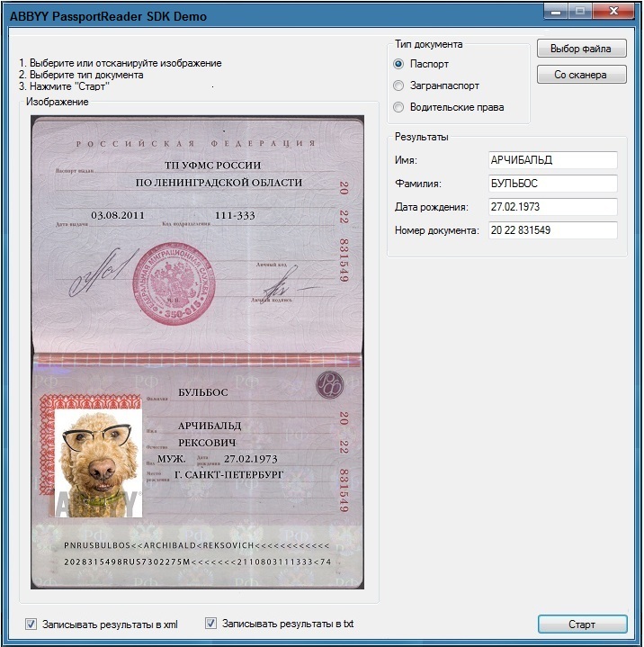Click the scanned passport image preview
Image resolution: width=644 pixels, height=647 pixels.
click(x=197, y=352)
